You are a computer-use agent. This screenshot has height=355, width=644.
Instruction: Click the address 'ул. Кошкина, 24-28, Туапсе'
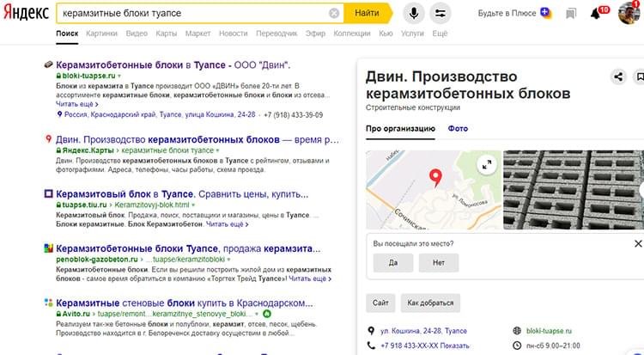423,331
